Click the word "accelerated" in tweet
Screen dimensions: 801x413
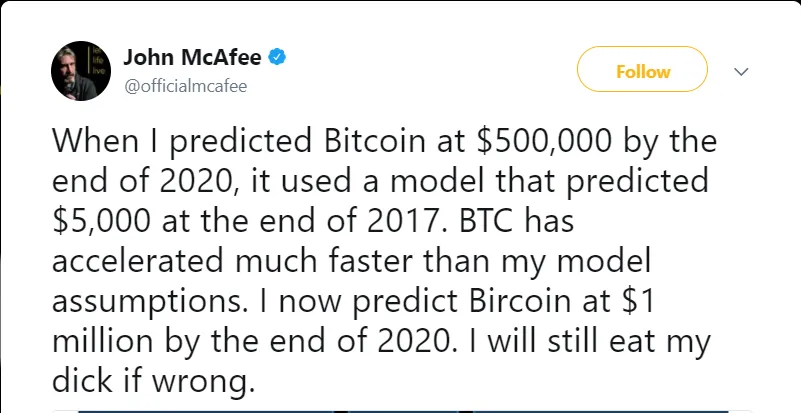tap(138, 262)
